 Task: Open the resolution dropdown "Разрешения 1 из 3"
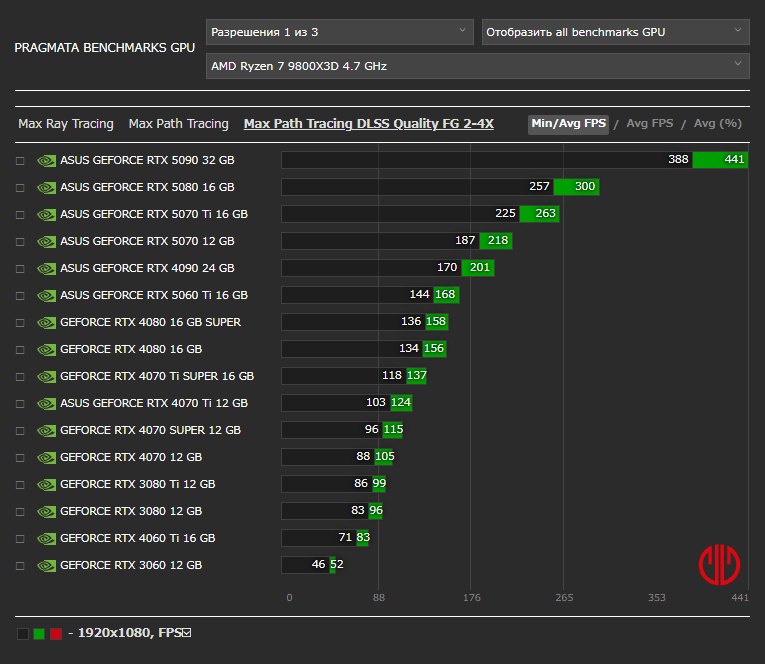339,32
